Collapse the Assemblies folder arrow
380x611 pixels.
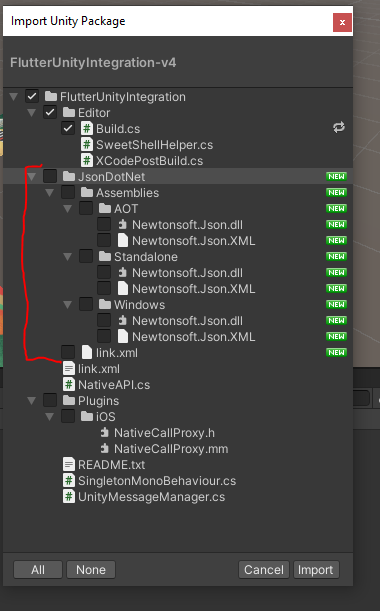tap(49, 192)
